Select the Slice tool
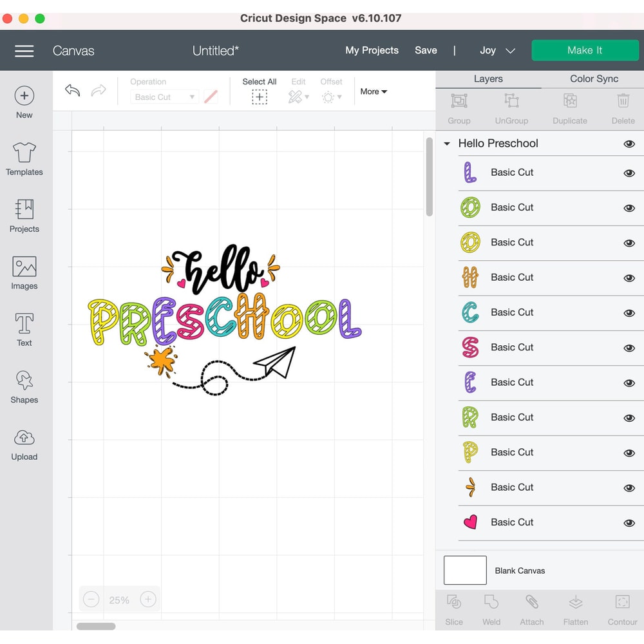Image resolution: width=644 pixels, height=644 pixels. point(454,609)
